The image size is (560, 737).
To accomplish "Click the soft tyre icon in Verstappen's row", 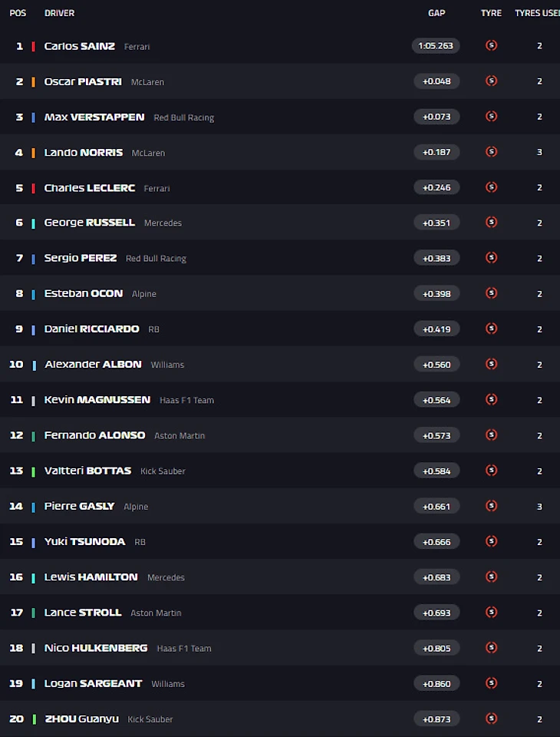I will tap(491, 116).
